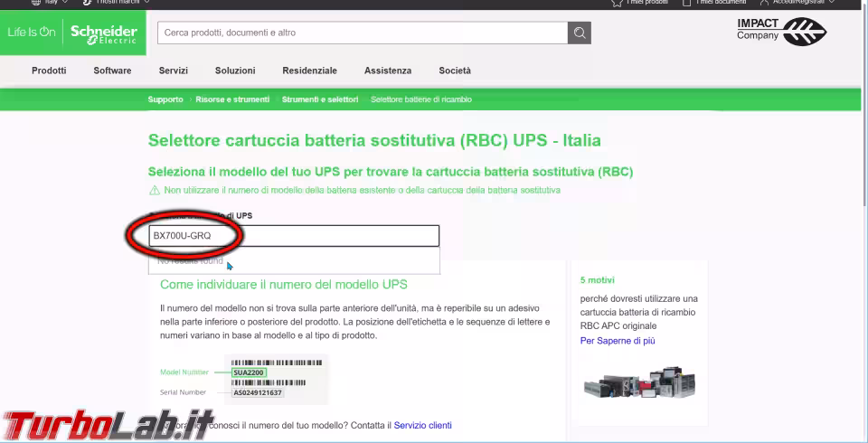Click Strumenti e selettori breadcrumb
The height and width of the screenshot is (443, 868).
(x=320, y=99)
